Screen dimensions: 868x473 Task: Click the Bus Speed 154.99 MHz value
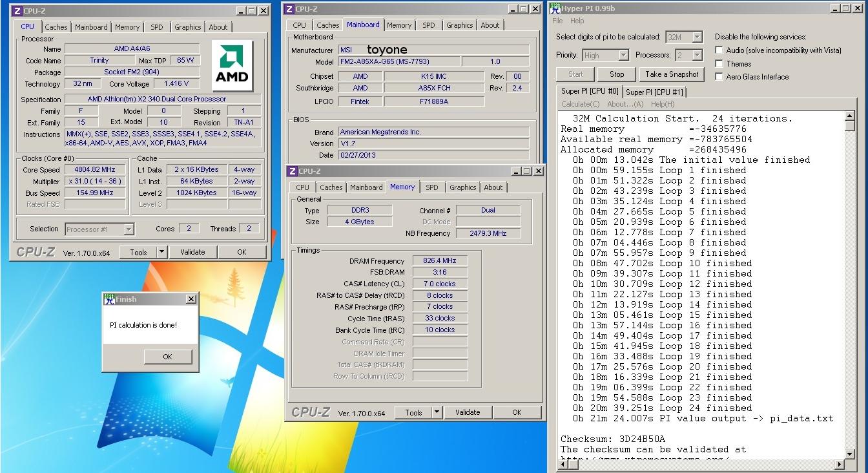pos(95,193)
